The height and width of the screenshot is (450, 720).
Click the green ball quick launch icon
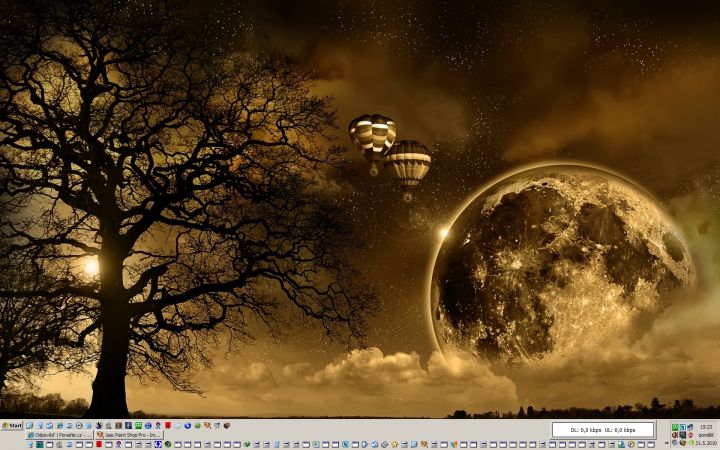(x=197, y=426)
